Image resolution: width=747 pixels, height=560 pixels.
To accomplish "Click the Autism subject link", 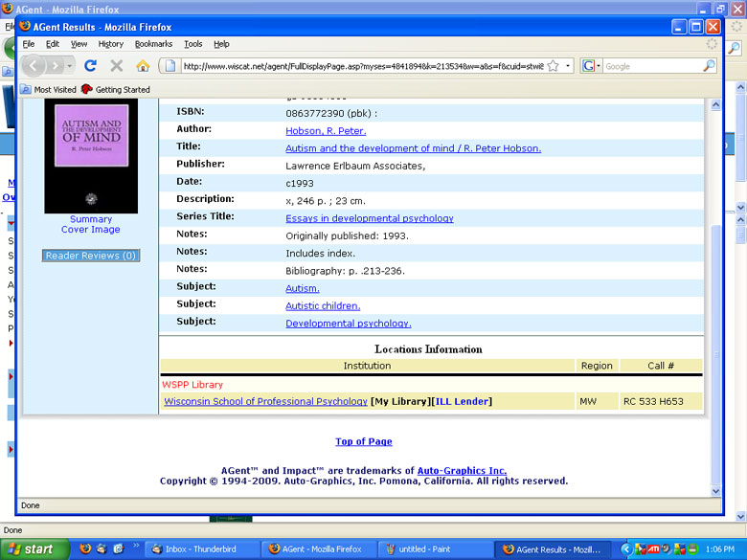I will [303, 288].
